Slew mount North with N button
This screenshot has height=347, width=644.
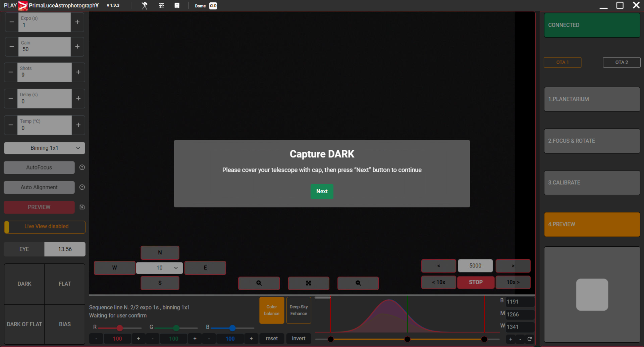tap(160, 253)
